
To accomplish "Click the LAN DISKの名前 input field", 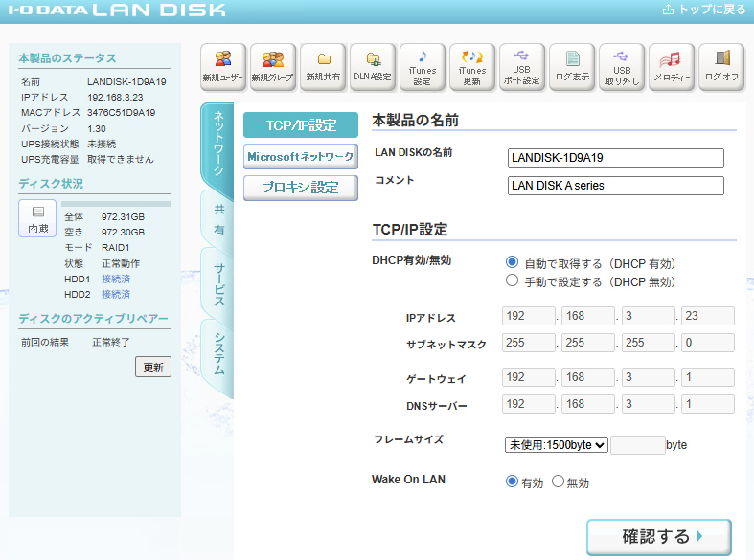I will pyautogui.click(x=615, y=158).
